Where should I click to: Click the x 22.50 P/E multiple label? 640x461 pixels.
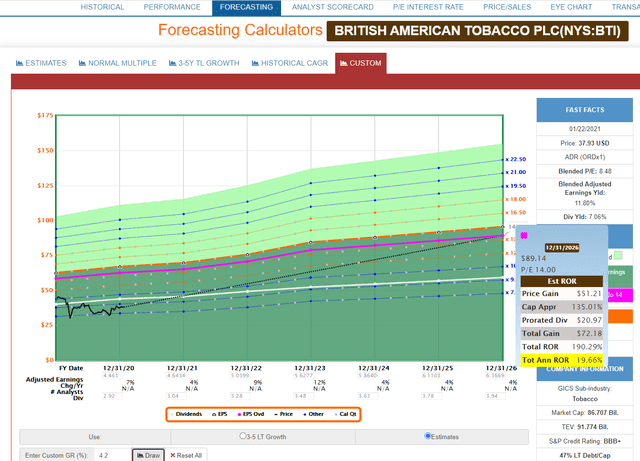pos(516,159)
